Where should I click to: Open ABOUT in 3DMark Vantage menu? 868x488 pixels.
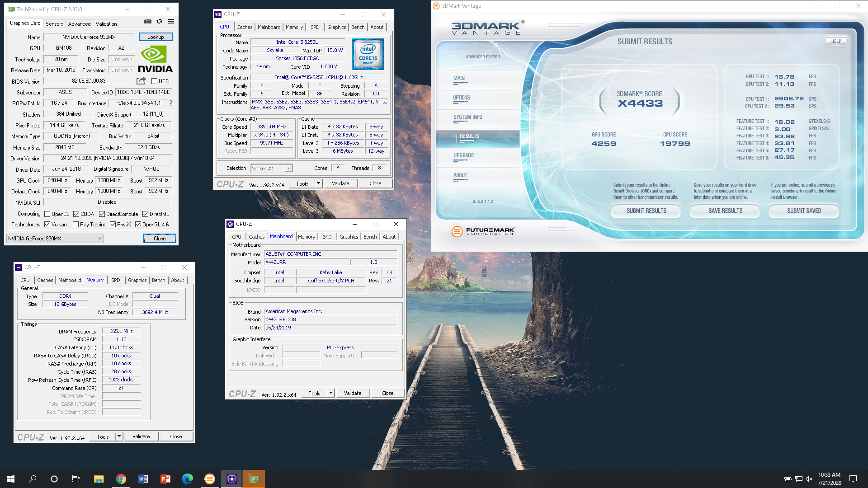(460, 175)
